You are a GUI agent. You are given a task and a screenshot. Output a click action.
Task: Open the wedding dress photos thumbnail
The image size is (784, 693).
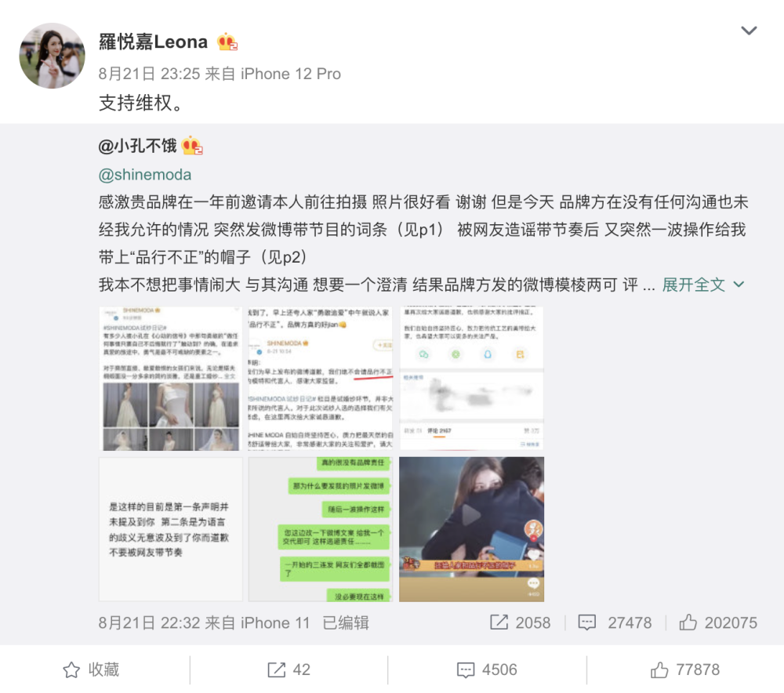pyautogui.click(x=171, y=379)
